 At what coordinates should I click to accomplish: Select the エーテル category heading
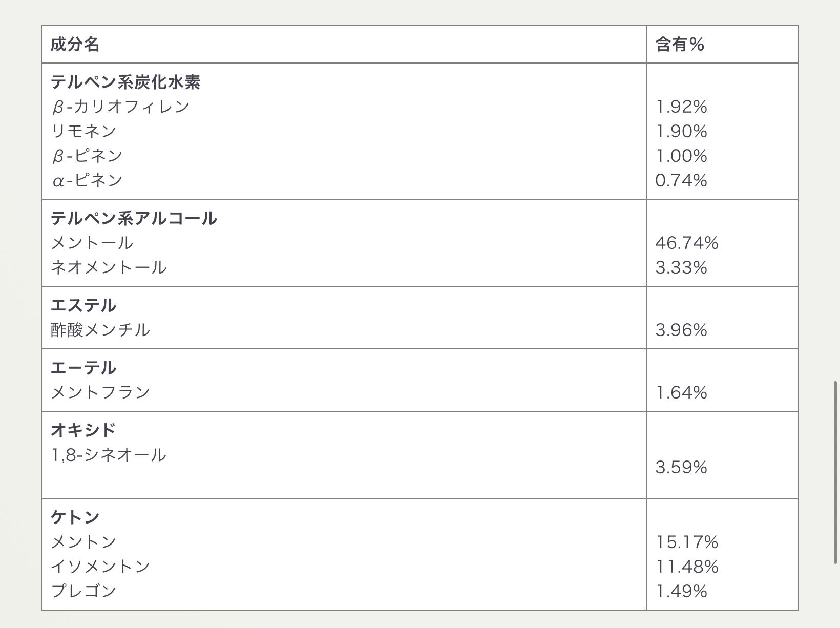83,368
